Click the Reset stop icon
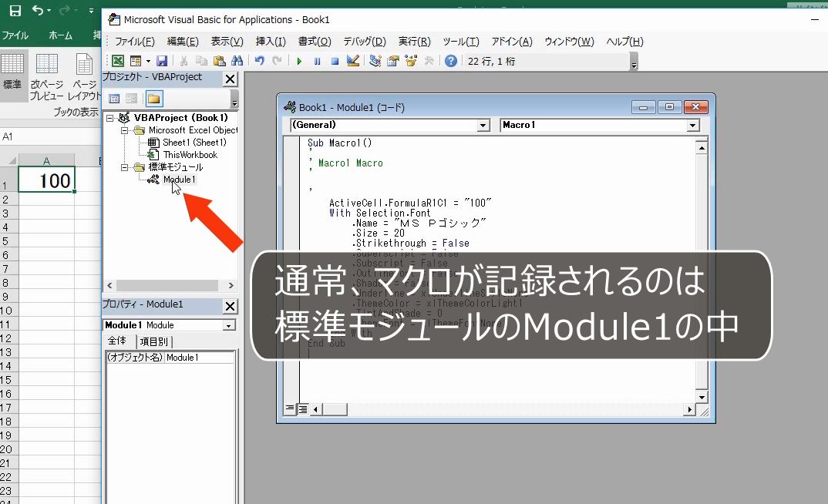The image size is (828, 504). click(x=335, y=61)
